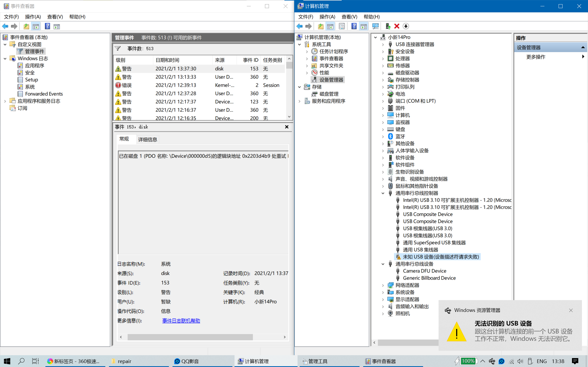Open Action menu in Event Viewer
588x367 pixels.
pos(33,17)
